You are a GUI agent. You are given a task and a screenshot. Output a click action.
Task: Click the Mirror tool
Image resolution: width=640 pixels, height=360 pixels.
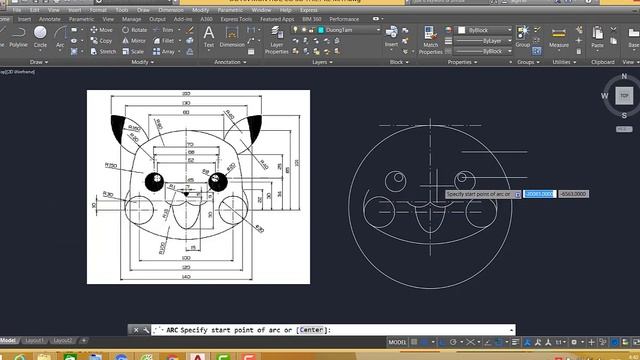point(134,41)
